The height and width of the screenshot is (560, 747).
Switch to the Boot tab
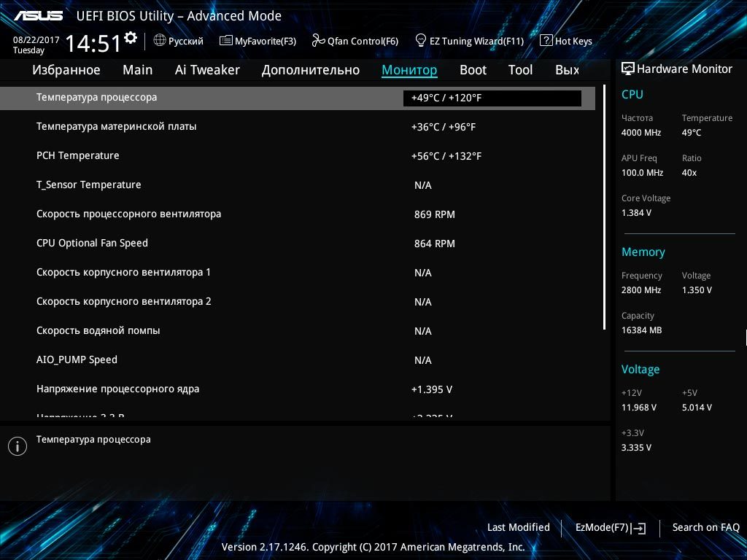pos(473,70)
